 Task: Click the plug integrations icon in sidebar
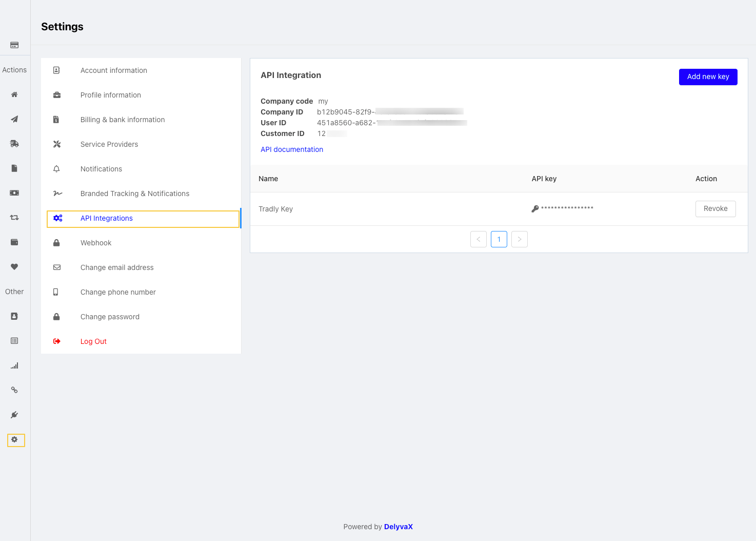(14, 415)
